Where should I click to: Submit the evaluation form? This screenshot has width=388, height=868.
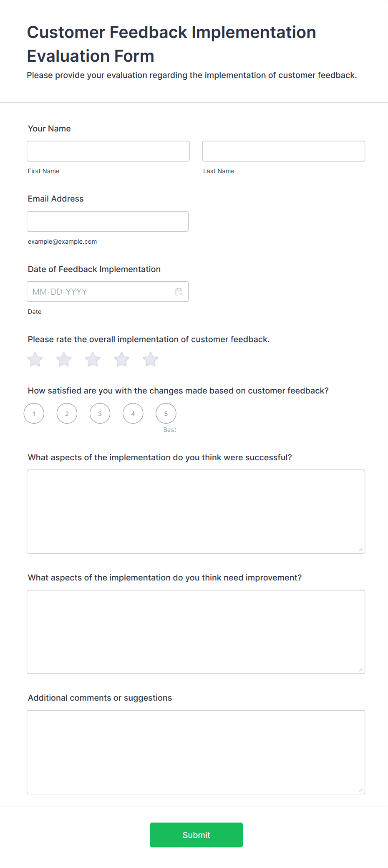(x=196, y=835)
